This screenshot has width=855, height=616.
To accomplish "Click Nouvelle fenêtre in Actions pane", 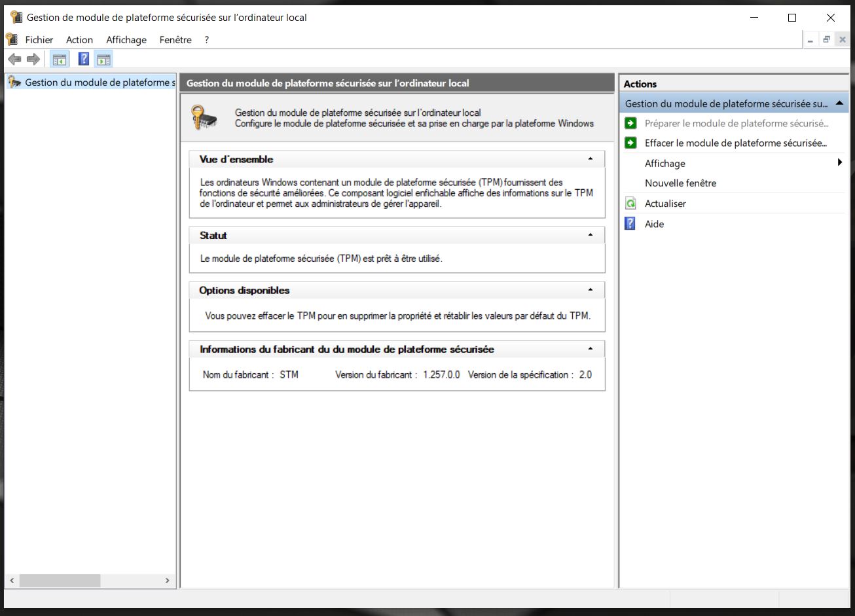I will [680, 183].
